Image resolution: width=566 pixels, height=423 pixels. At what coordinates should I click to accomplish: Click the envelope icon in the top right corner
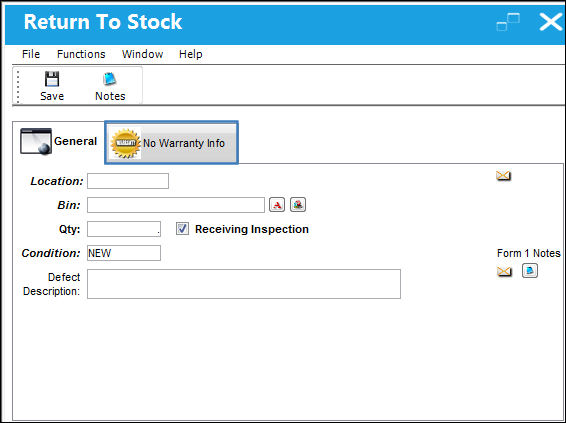(x=503, y=176)
